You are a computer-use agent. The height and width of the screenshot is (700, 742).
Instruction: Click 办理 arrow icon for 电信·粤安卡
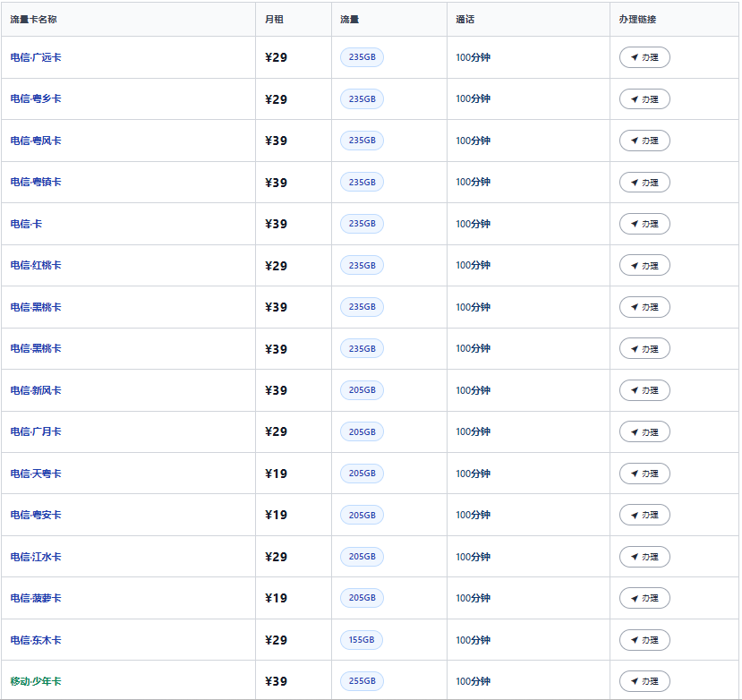coord(635,515)
